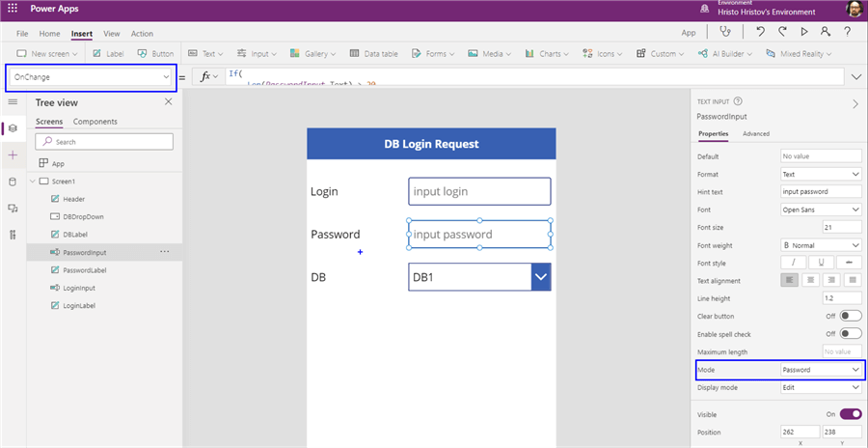Toggle the Visible switch off
This screenshot has width=868, height=448.
click(851, 414)
